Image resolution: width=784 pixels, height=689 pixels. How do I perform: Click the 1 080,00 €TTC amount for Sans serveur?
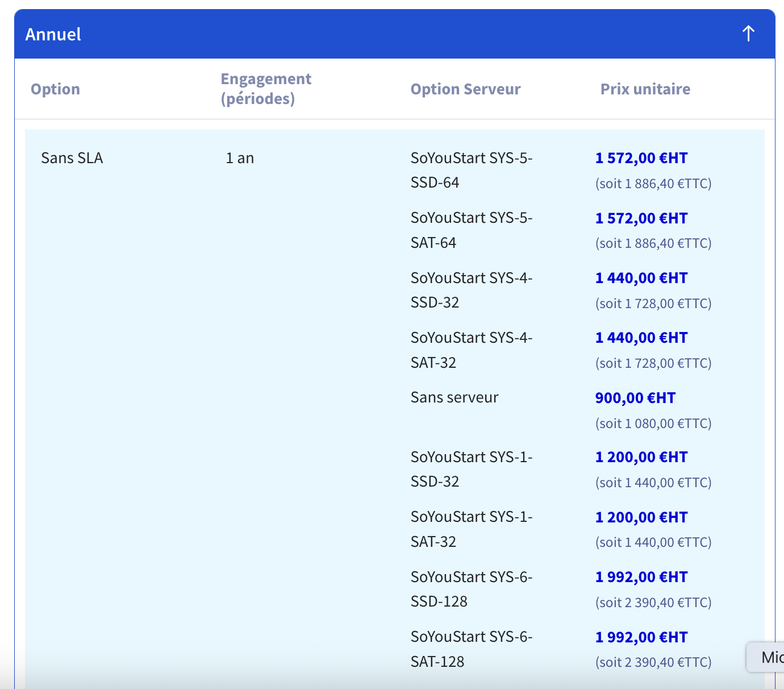click(653, 424)
